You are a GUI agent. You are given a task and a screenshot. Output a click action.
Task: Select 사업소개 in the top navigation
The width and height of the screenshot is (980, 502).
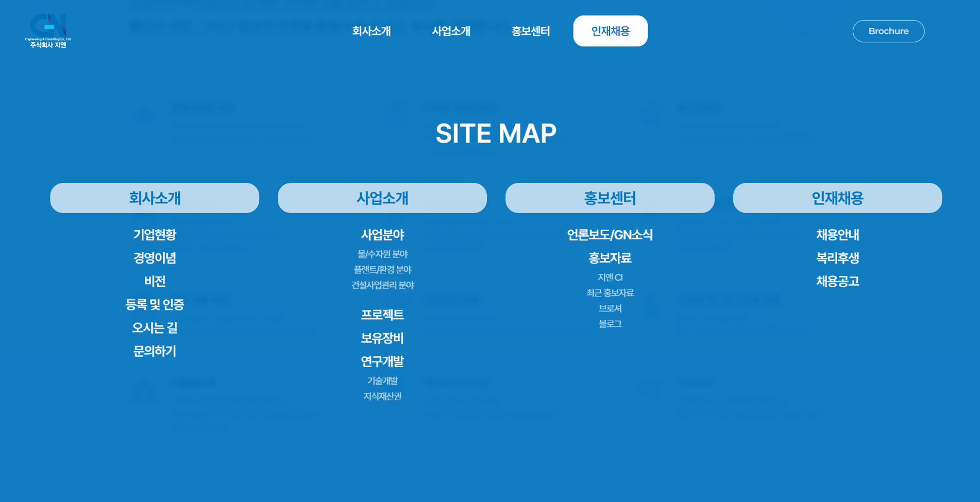[451, 31]
